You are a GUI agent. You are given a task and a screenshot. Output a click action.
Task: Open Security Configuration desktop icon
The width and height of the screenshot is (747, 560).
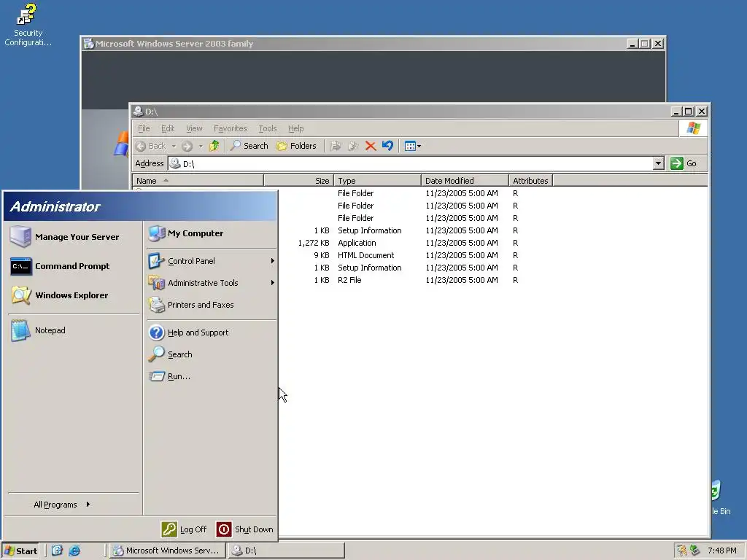click(x=28, y=25)
